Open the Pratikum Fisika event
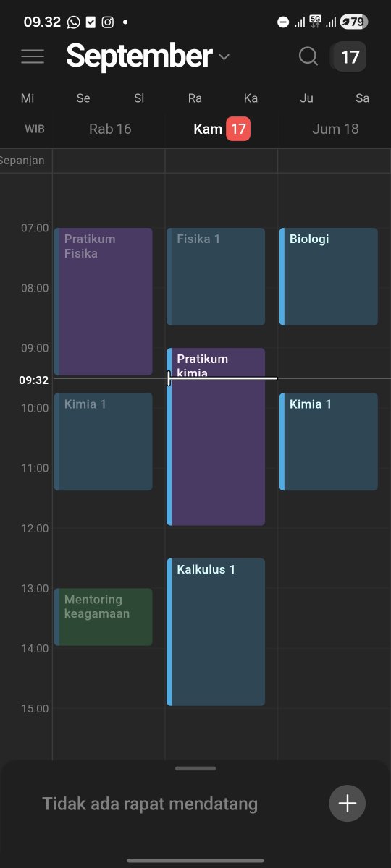391x868 pixels. point(104,302)
